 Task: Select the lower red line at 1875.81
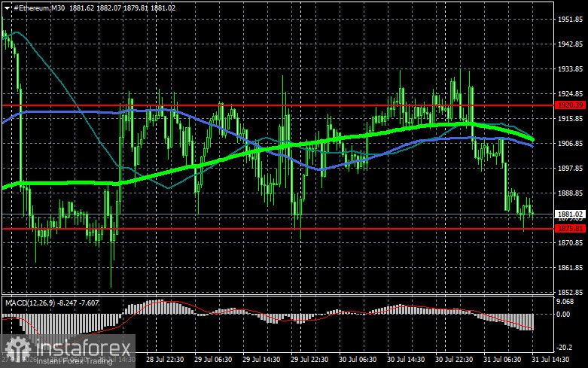point(278,228)
